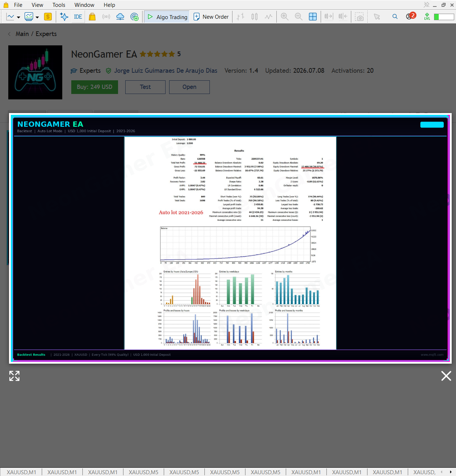
Task: Click the connection progress bar
Action: coord(444,17)
